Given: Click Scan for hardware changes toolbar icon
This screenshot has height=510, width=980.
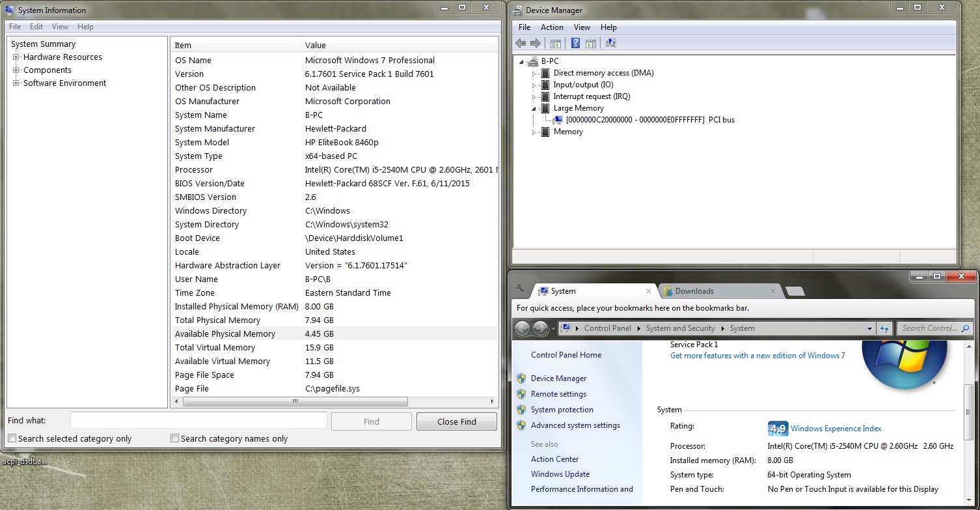Looking at the screenshot, I should point(610,43).
